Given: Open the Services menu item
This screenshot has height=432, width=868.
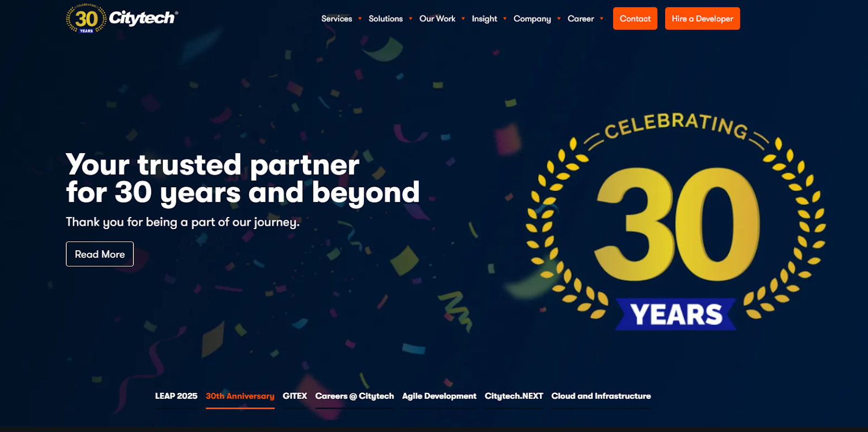Looking at the screenshot, I should pos(336,18).
